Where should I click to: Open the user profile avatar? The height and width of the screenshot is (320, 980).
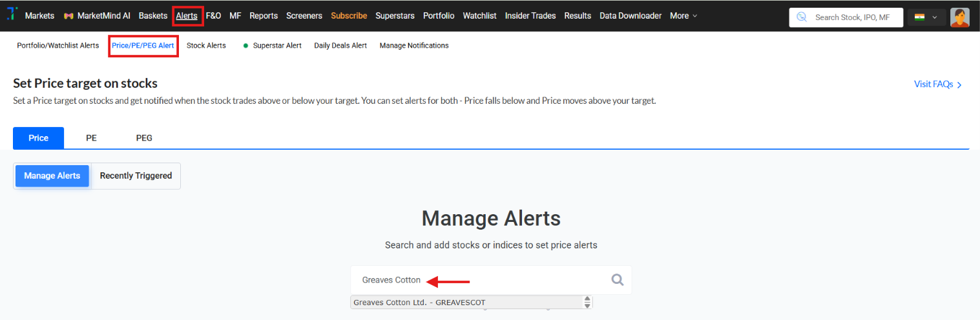tap(959, 17)
